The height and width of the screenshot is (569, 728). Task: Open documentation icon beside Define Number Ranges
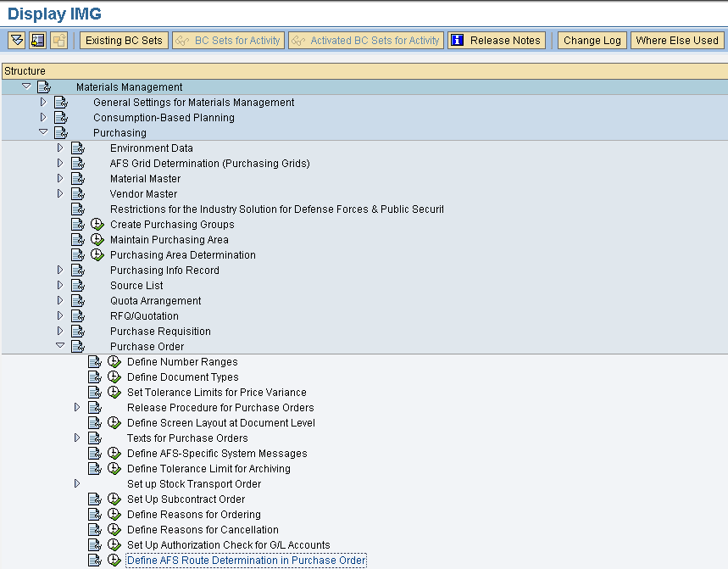point(95,361)
